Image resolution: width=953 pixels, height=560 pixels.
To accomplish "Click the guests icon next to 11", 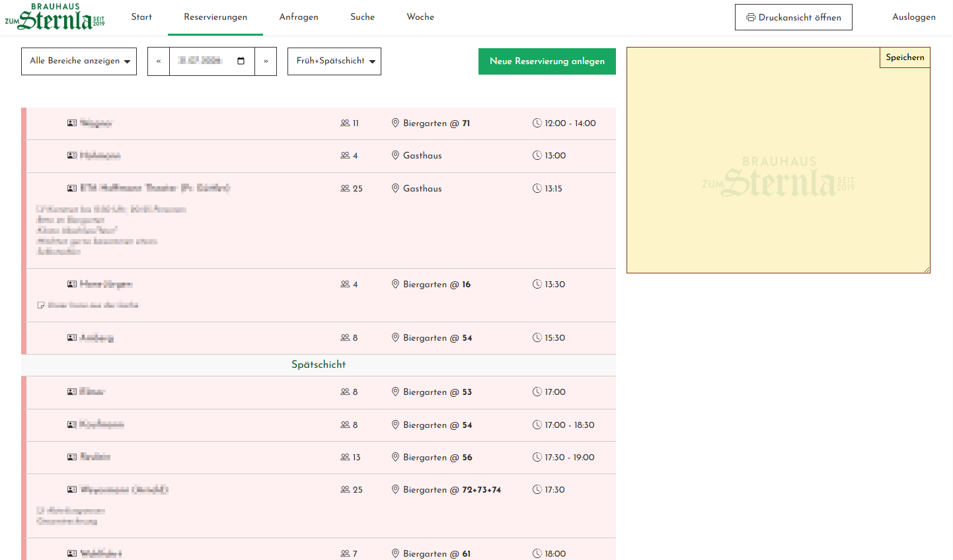I will point(345,123).
